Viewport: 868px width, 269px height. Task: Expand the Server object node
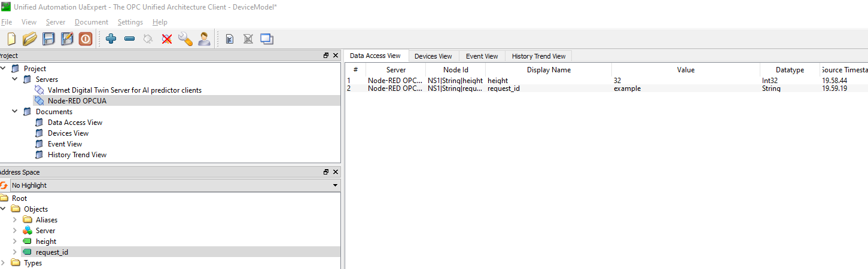pyautogui.click(x=15, y=231)
